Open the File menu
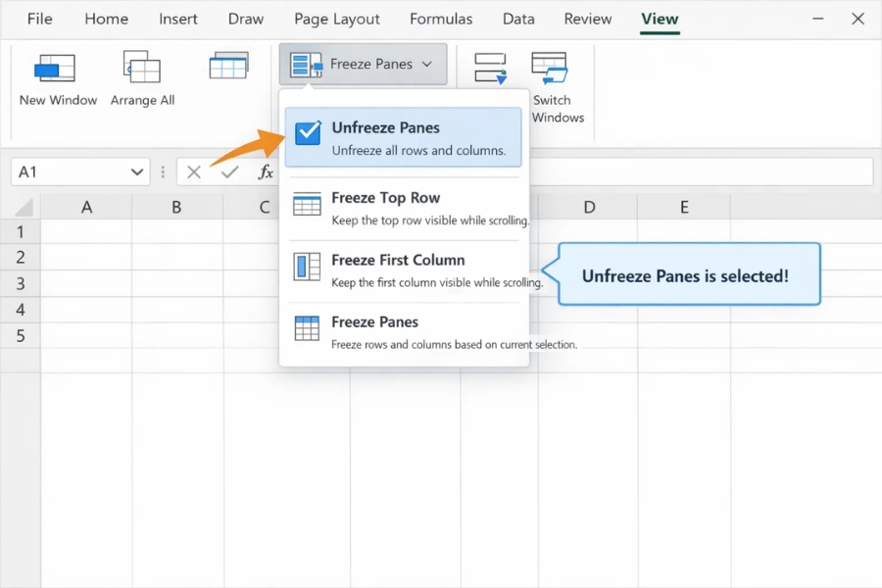The height and width of the screenshot is (588, 882). click(40, 19)
